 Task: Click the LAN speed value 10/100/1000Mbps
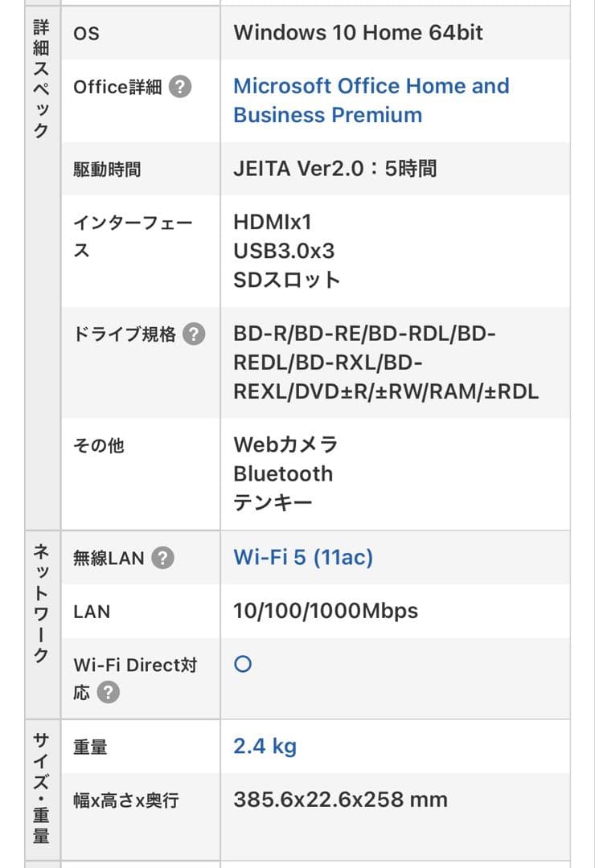pos(325,611)
